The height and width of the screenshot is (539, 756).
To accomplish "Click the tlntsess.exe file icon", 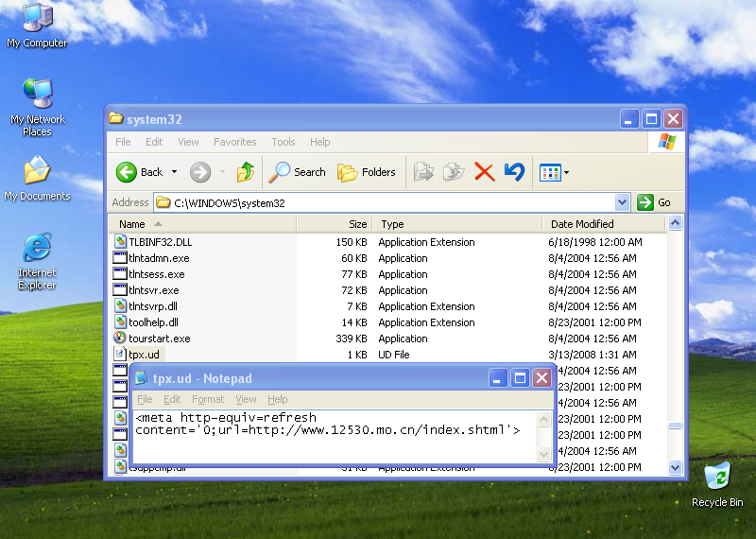I will coord(120,273).
